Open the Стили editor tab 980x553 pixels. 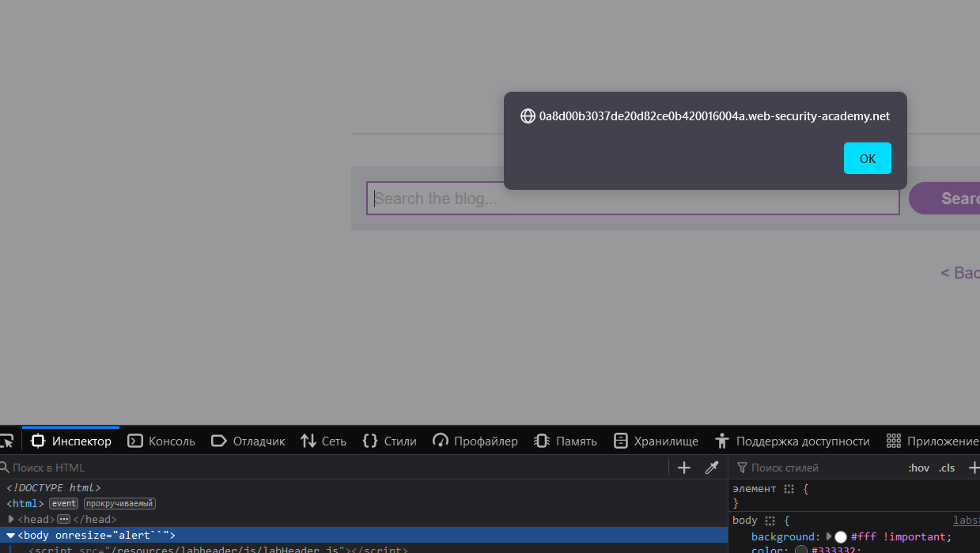click(x=389, y=441)
